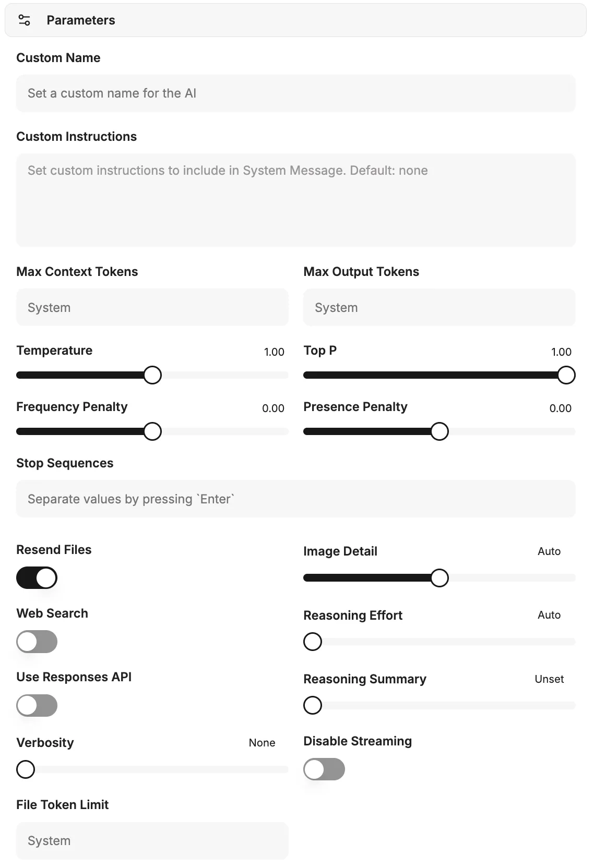The image size is (594, 868).
Task: Select the Max Output Tokens field
Action: (439, 307)
